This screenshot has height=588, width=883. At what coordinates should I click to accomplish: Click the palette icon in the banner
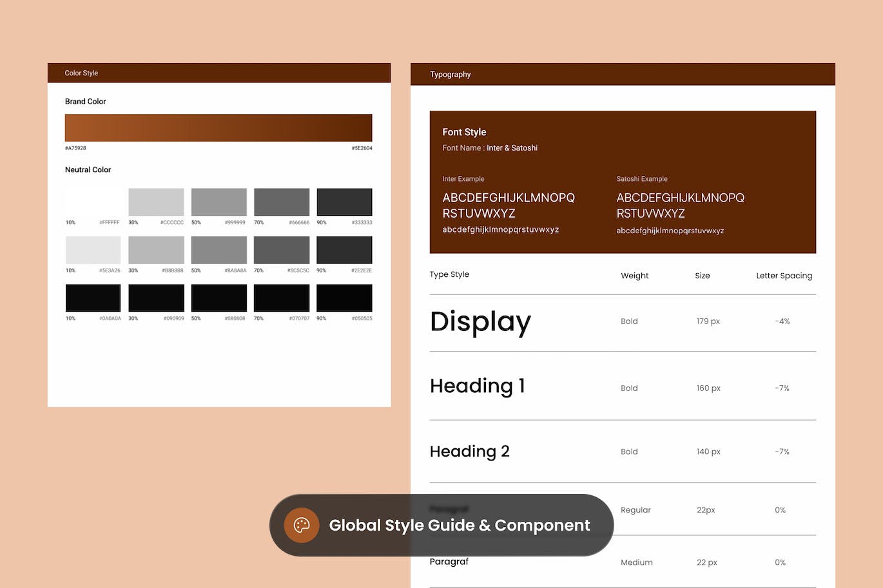pyautogui.click(x=302, y=525)
